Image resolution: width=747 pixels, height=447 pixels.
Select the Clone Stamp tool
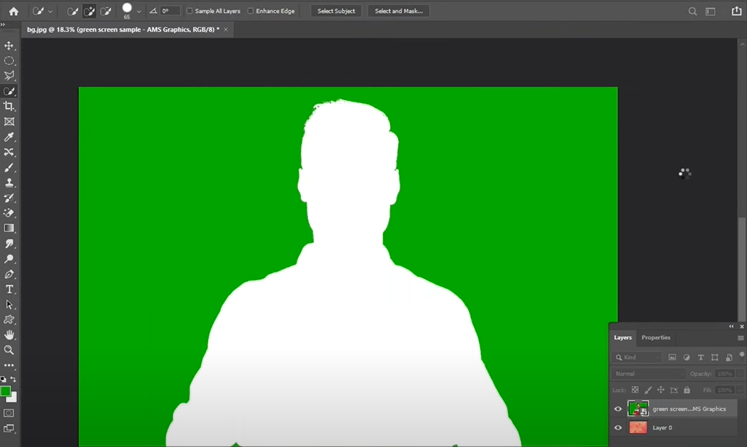pos(9,183)
